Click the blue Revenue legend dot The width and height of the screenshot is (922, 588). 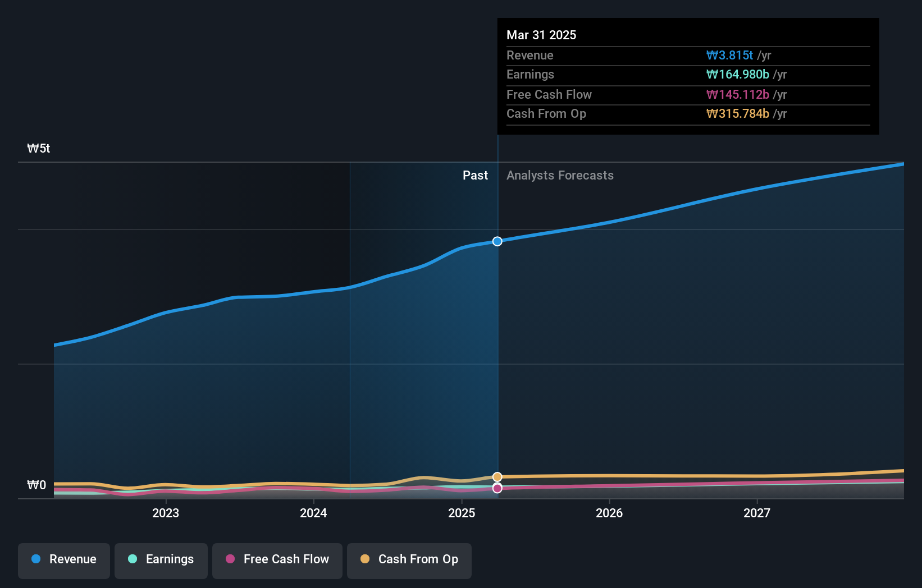(35, 559)
